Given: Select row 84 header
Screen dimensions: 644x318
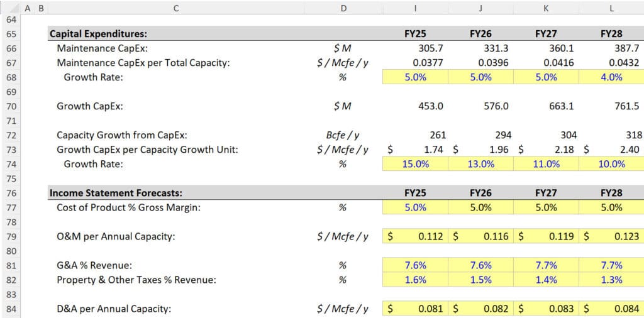Looking at the screenshot, I should (x=10, y=309).
